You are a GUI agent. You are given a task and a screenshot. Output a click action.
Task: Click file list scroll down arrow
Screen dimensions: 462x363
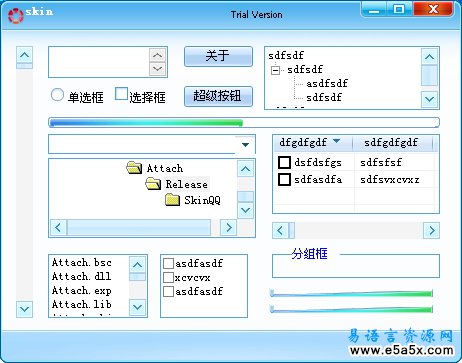pos(137,307)
